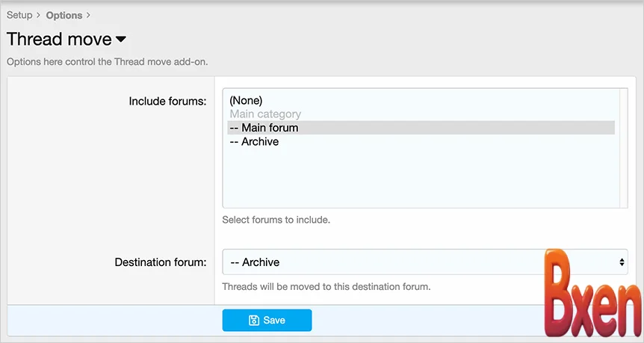Click the Bxen logo watermark
The height and width of the screenshot is (343, 644).
click(x=592, y=294)
